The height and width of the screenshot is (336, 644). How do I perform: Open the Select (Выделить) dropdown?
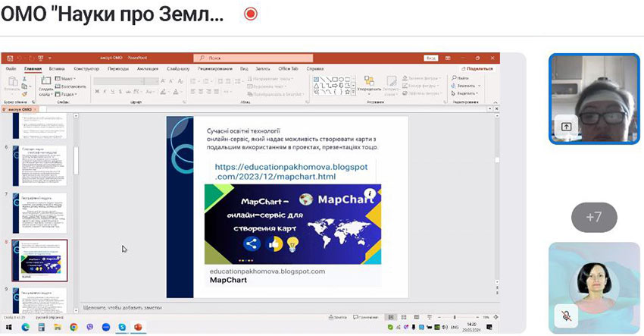(464, 93)
